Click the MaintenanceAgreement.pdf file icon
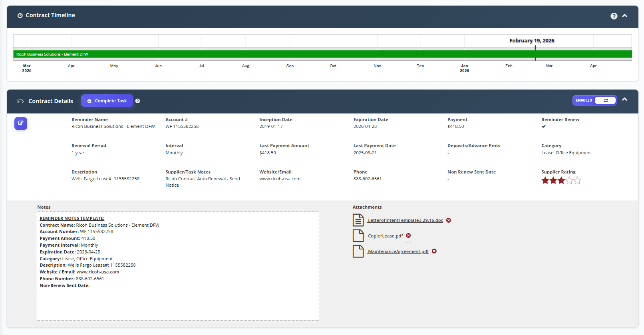This screenshot has height=335, width=644. tap(358, 251)
